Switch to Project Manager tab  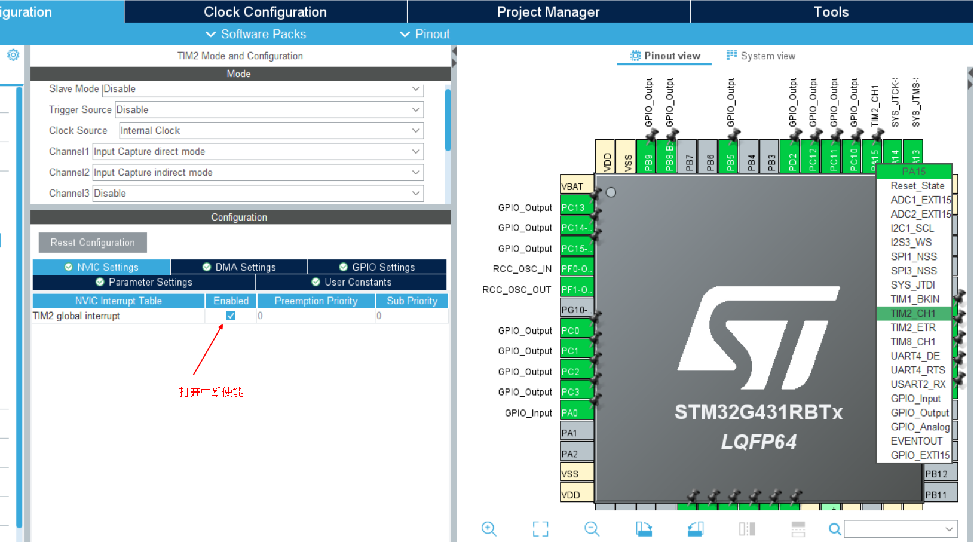549,11
